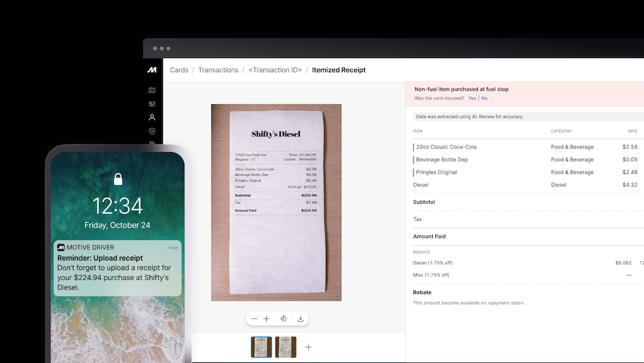Answer No to card misuse question
Screen dimensions: 644x363
point(484,98)
